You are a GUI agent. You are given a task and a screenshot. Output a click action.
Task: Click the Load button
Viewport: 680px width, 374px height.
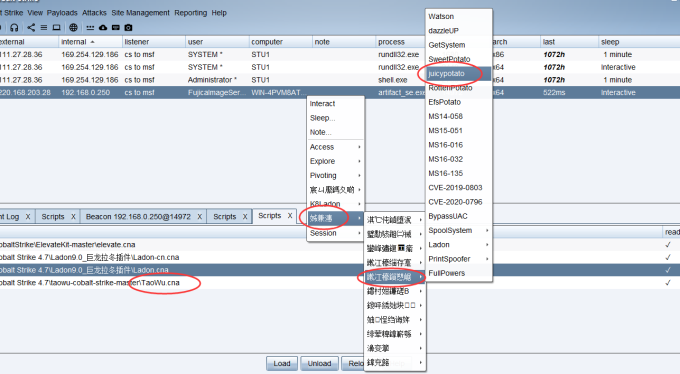tap(282, 364)
